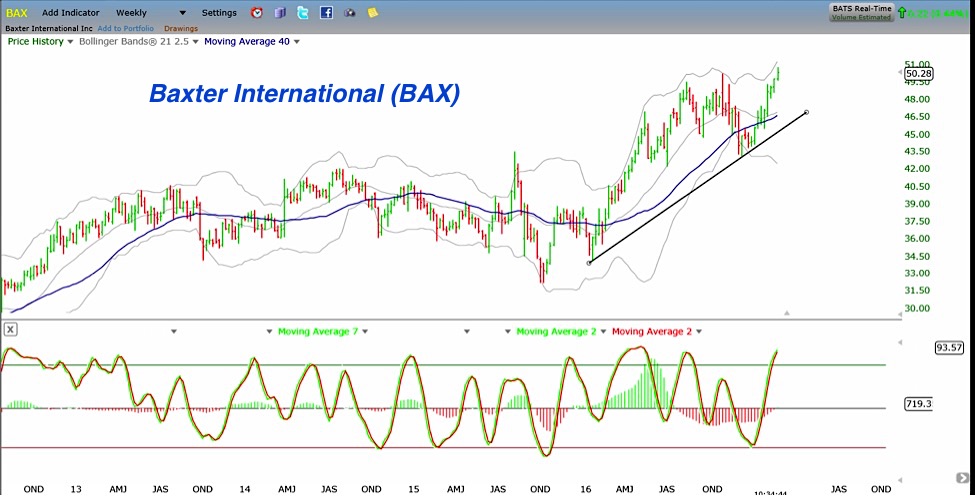Click the 30.00 price axis label
The width and height of the screenshot is (975, 496).
[917, 308]
